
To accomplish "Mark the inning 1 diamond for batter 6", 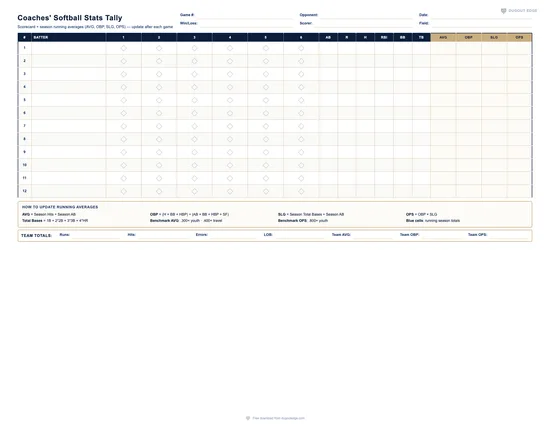I will point(123,113).
